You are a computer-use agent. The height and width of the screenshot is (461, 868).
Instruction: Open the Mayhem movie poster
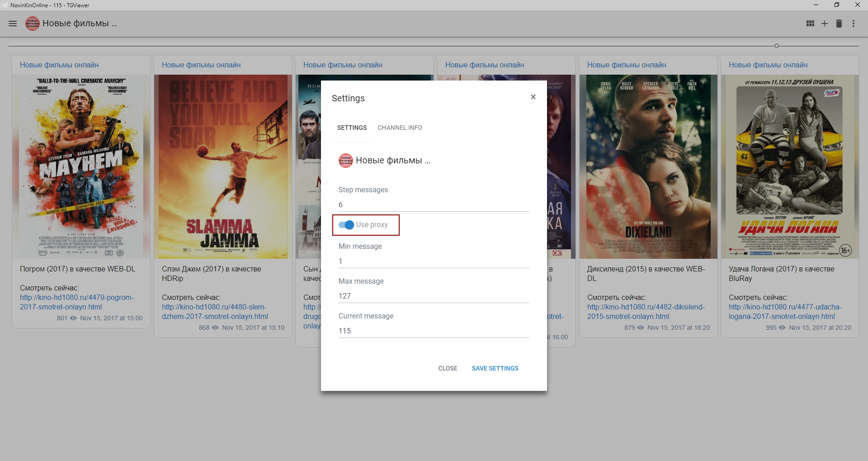pos(81,166)
